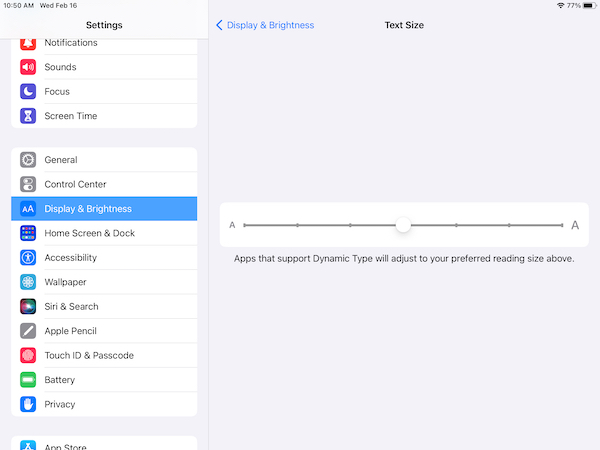The image size is (600, 450).
Task: Tap the small A icon left of the slider
Action: (232, 225)
